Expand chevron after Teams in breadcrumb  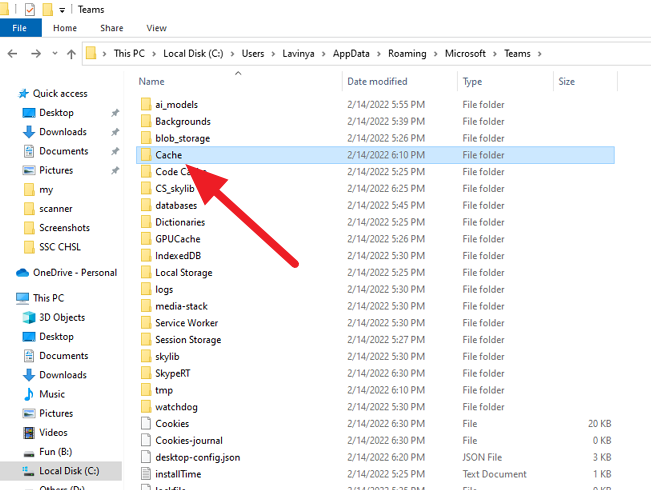coord(539,54)
